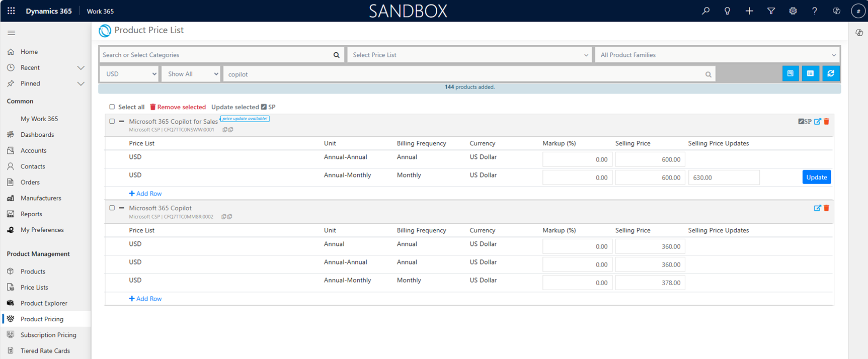
Task: Click the blue Update button
Action: (816, 177)
